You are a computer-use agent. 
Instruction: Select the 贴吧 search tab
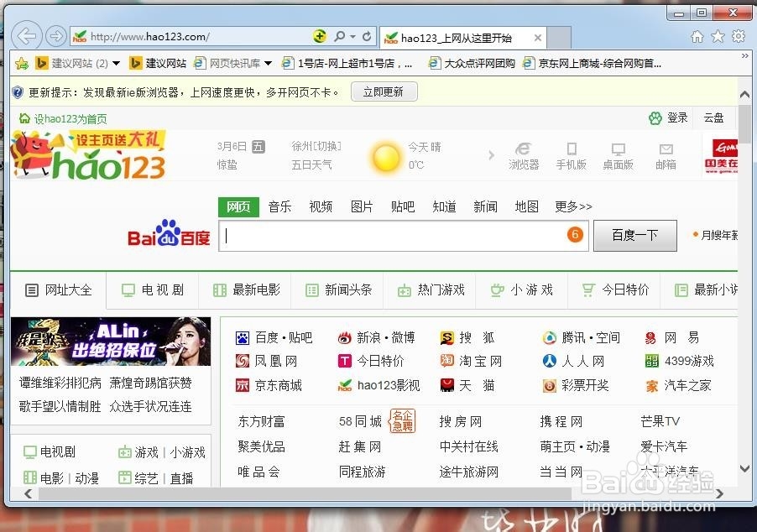[x=403, y=206]
